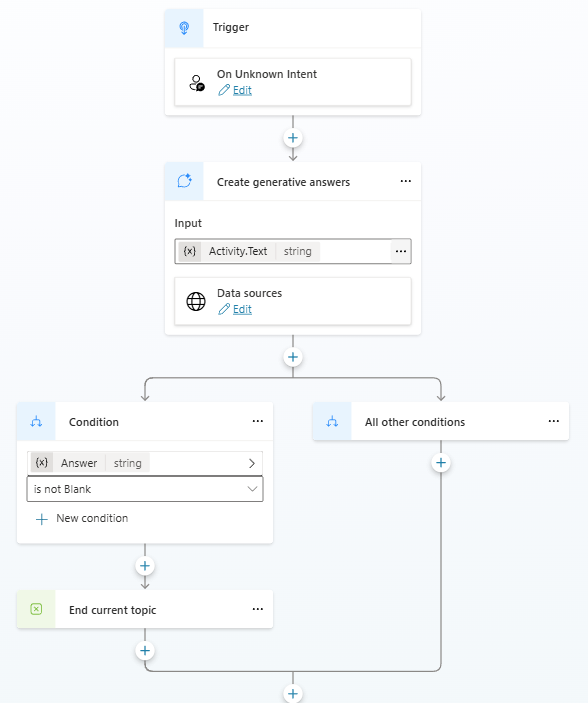Open the 'is not Blank' operator dropdown
The height and width of the screenshot is (703, 588).
coord(145,489)
